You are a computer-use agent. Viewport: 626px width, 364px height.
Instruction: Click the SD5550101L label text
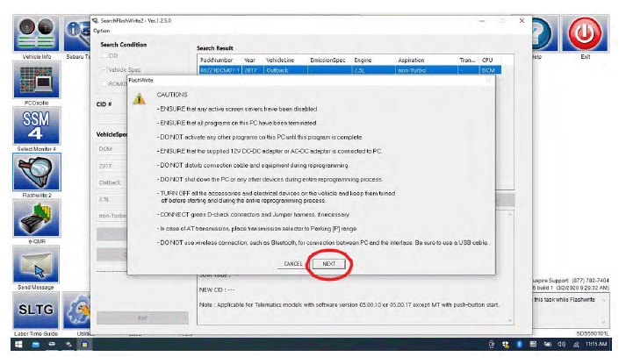pyautogui.click(x=593, y=333)
